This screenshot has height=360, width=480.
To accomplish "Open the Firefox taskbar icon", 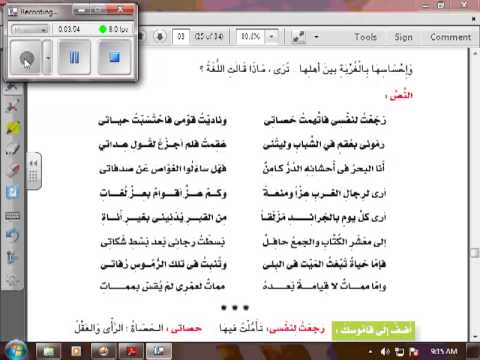I will 103,351.
